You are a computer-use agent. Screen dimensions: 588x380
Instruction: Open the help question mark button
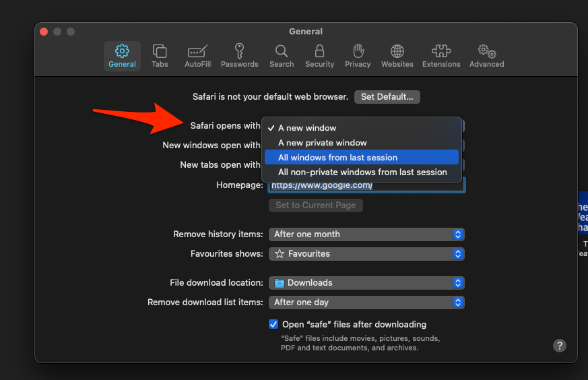coord(559,346)
